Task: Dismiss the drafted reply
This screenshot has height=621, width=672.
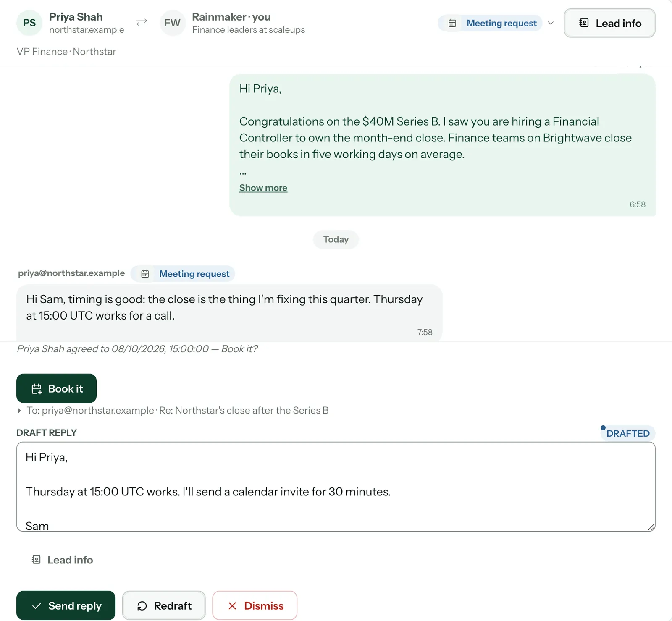Action: 255,605
